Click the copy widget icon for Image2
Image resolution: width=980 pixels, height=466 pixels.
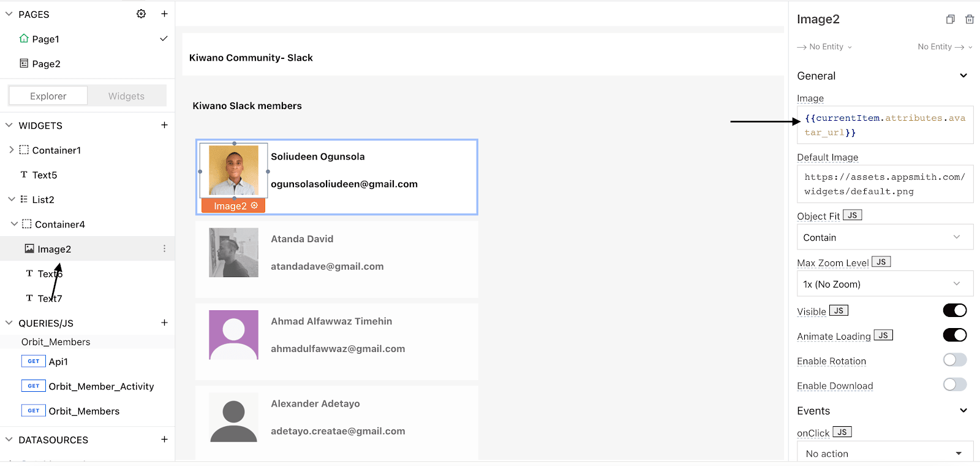950,20
